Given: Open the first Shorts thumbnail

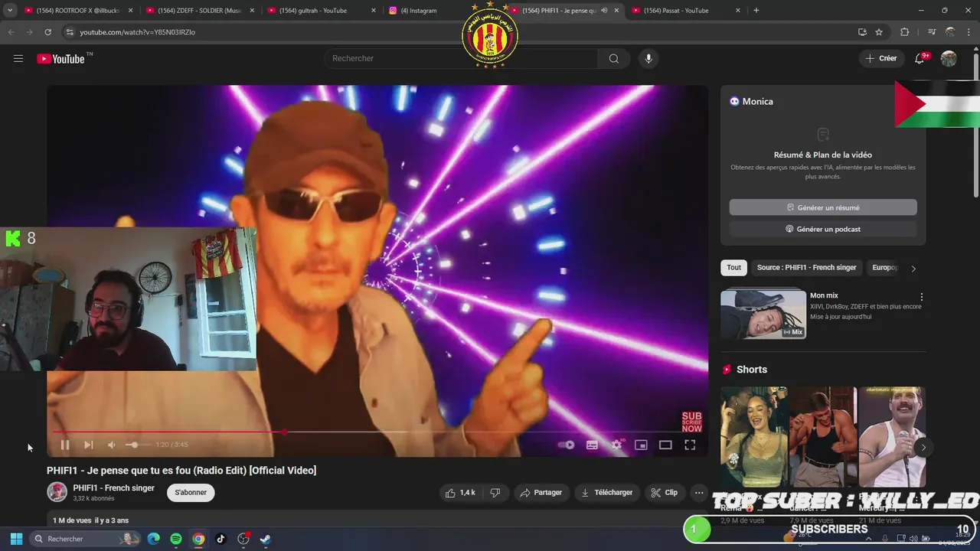Looking at the screenshot, I should 754,436.
